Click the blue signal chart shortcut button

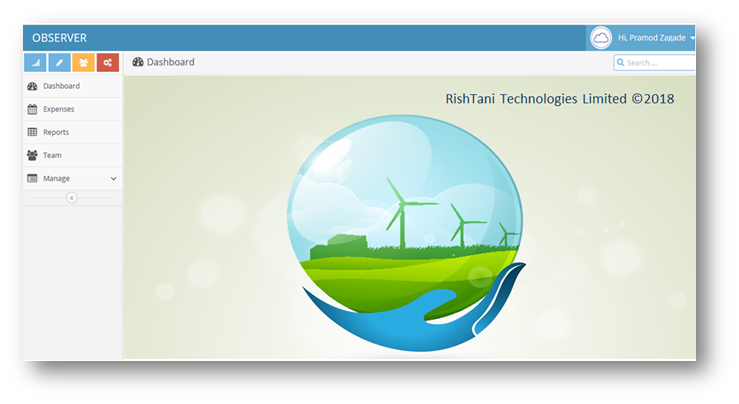pyautogui.click(x=35, y=62)
